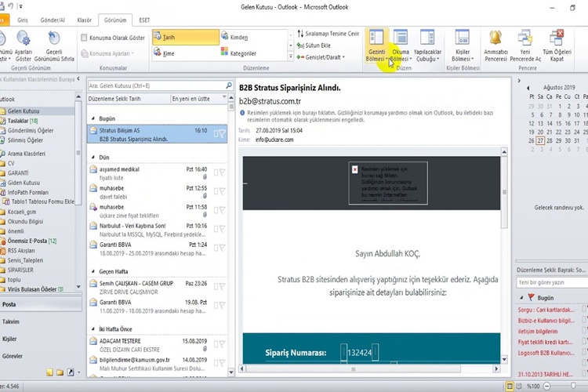This screenshot has height=392, width=588.
Task: Click Düzenleme Şekli: Tarih header
Action: (x=129, y=99)
